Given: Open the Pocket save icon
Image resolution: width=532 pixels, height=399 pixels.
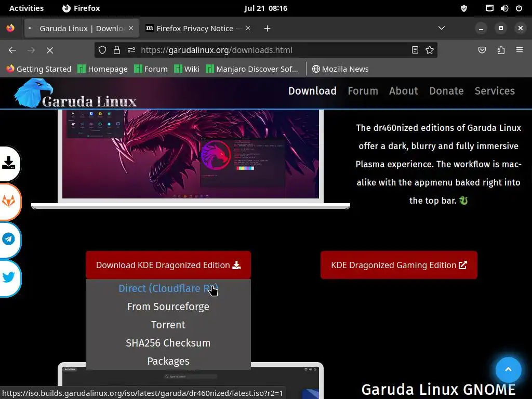Looking at the screenshot, I should tap(482, 50).
